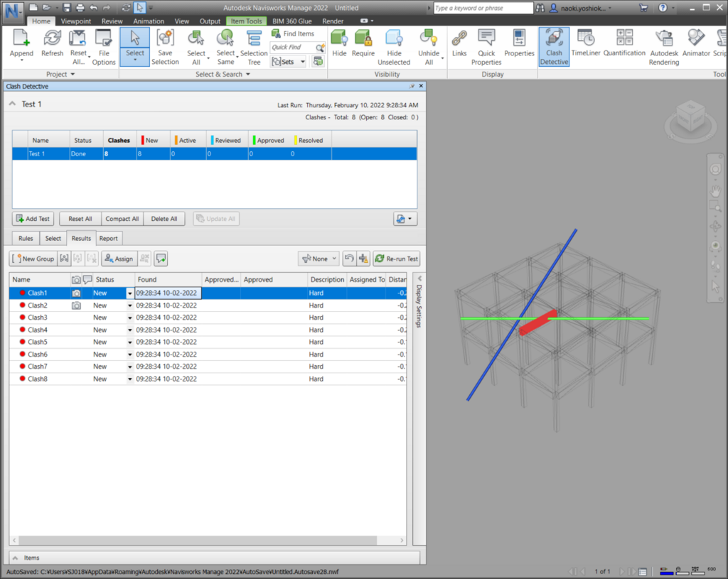Screen dimensions: 728x579
Task: Select the Test 1 row in tests table
Action: (214, 153)
